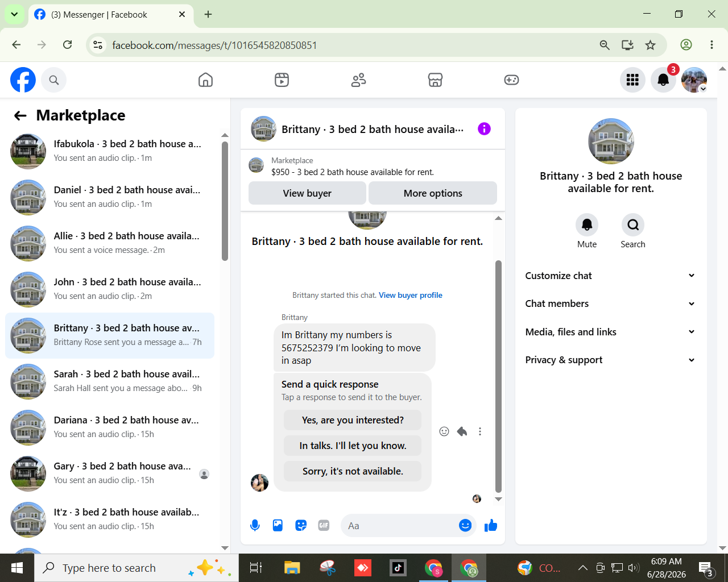
Task: Open Chrome tab search dropdown arrow
Action: coord(14,14)
